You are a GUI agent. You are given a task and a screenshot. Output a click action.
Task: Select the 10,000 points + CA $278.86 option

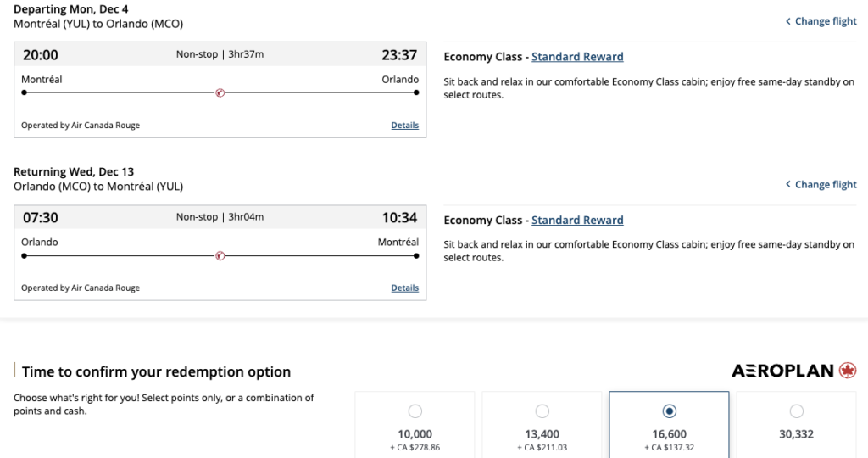pos(415,411)
